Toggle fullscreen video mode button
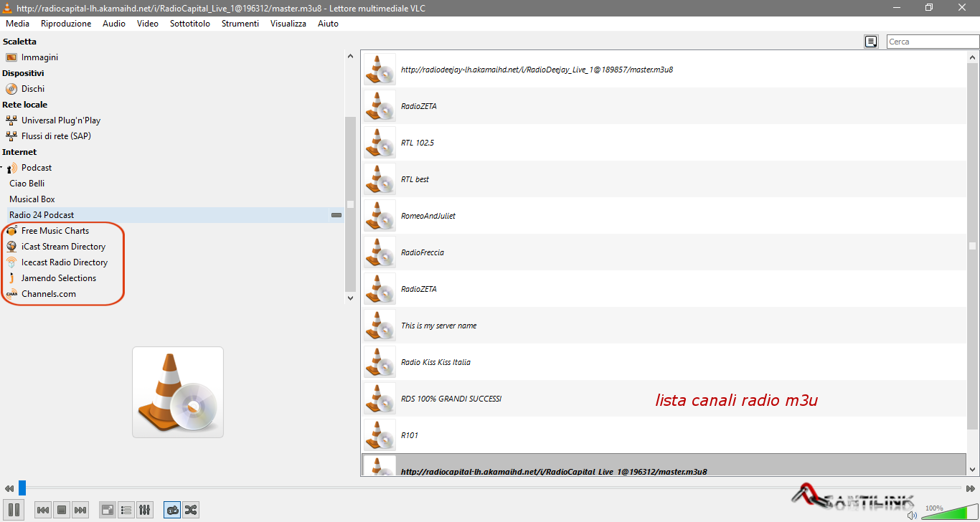Viewport: 980px width, 522px height. pyautogui.click(x=108, y=510)
